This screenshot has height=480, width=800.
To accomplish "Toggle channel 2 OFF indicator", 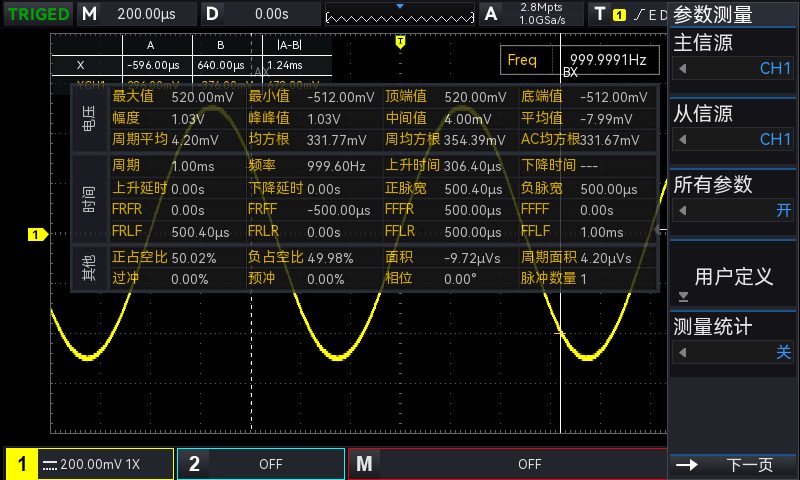I will point(261,464).
